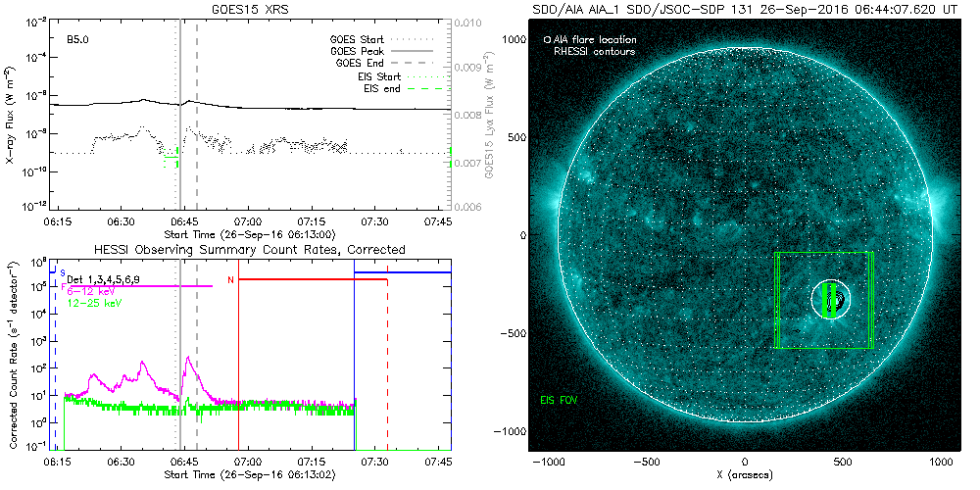Click the RHESSI contours legend text
Viewport: 980px width, 490px height.
point(594,51)
